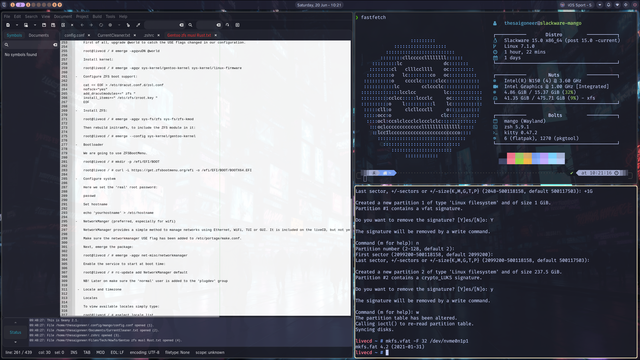Click the 'line: 261 / 439' status bar entry
Image resolution: width=640 pixels, height=360 pixels.
click(x=18, y=352)
